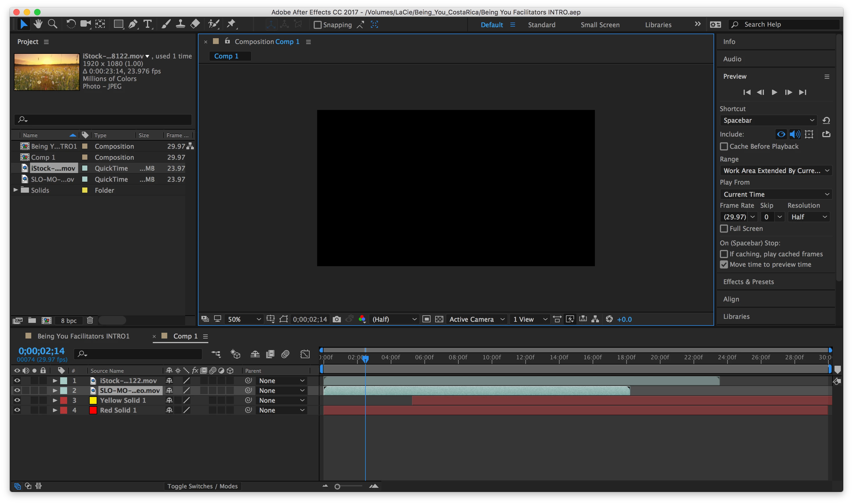Select the Eraser tool
This screenshot has height=504, width=853.
195,24
